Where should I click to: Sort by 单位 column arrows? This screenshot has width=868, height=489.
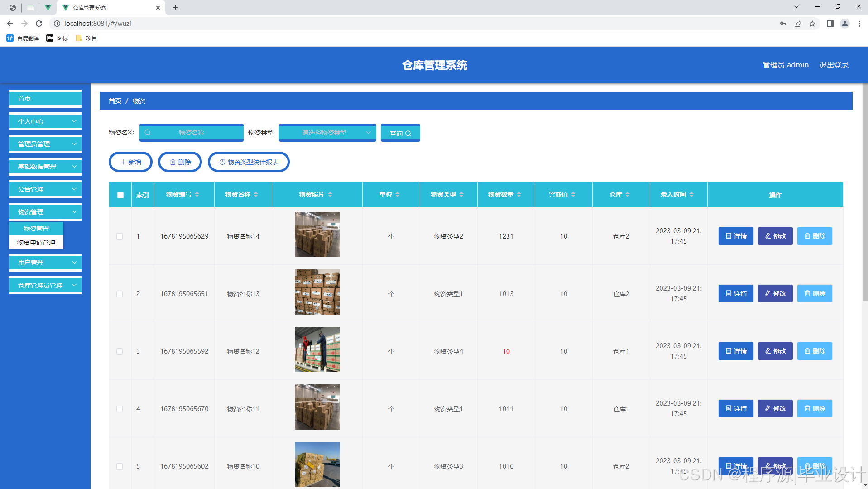(x=398, y=194)
